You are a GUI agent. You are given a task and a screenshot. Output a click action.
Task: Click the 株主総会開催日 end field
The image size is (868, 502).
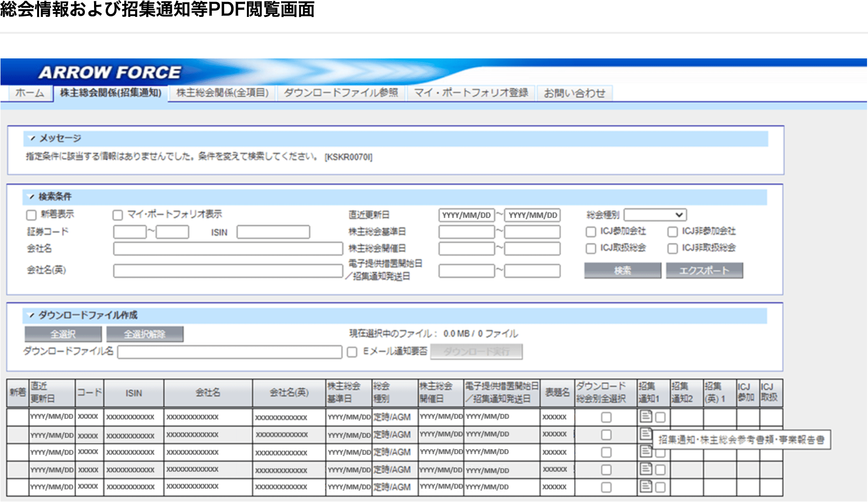click(532, 249)
